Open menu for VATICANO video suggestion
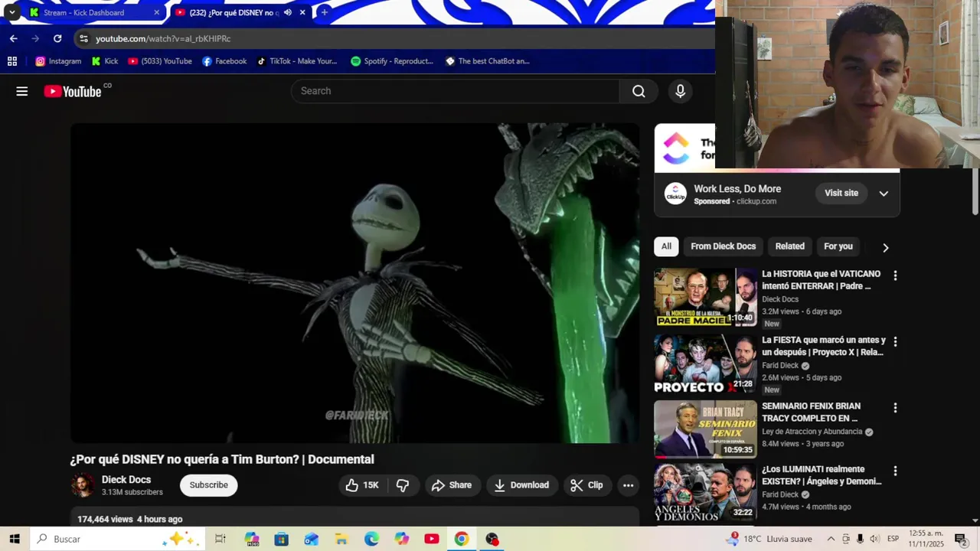 coord(895,275)
